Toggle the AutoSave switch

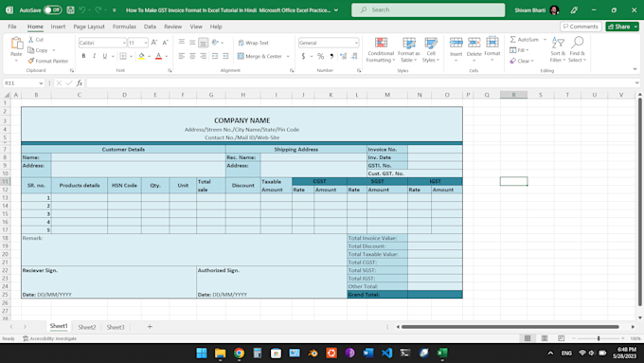(53, 9)
